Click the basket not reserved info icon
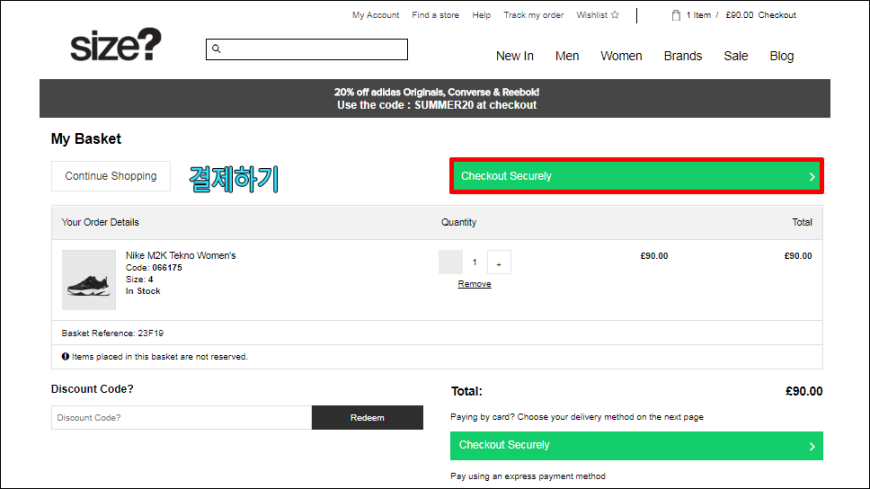This screenshot has width=870, height=489. click(x=65, y=356)
